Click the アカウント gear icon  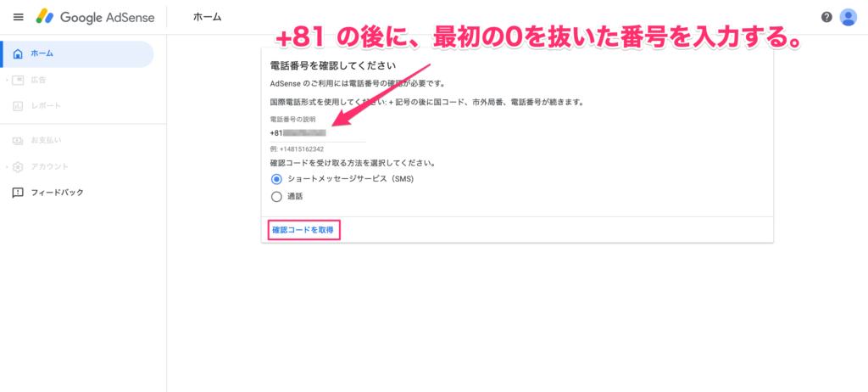click(18, 166)
